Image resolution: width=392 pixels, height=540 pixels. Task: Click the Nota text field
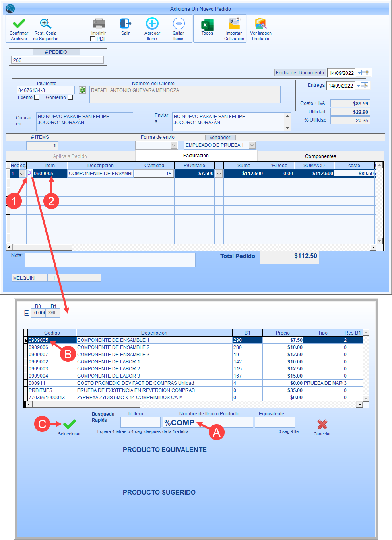(110, 260)
